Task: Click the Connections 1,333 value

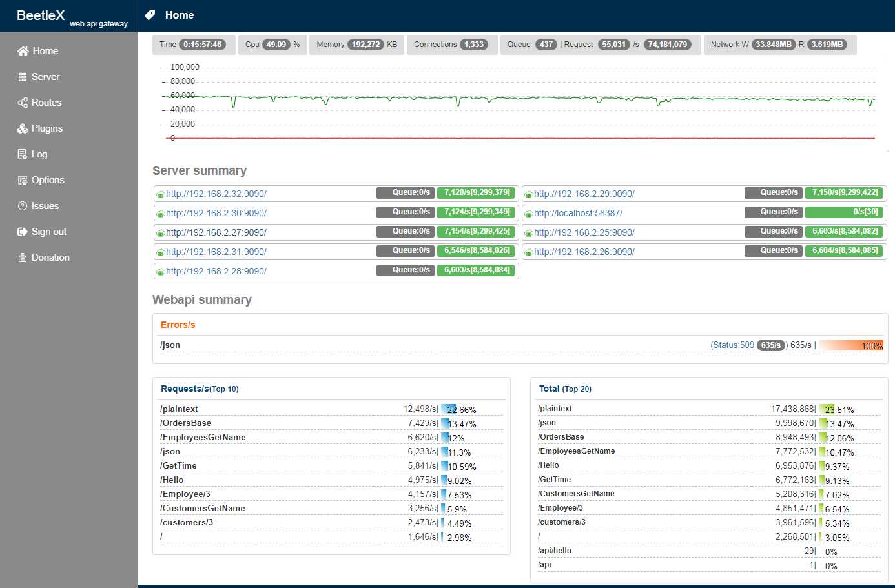Action: tap(473, 45)
